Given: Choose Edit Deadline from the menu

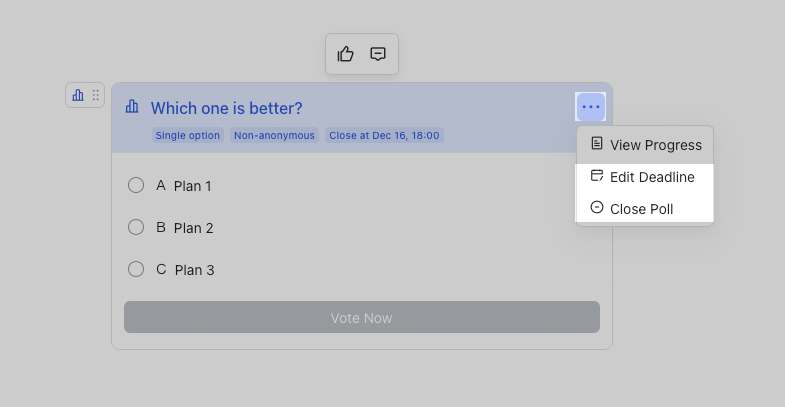Looking at the screenshot, I should 651,177.
